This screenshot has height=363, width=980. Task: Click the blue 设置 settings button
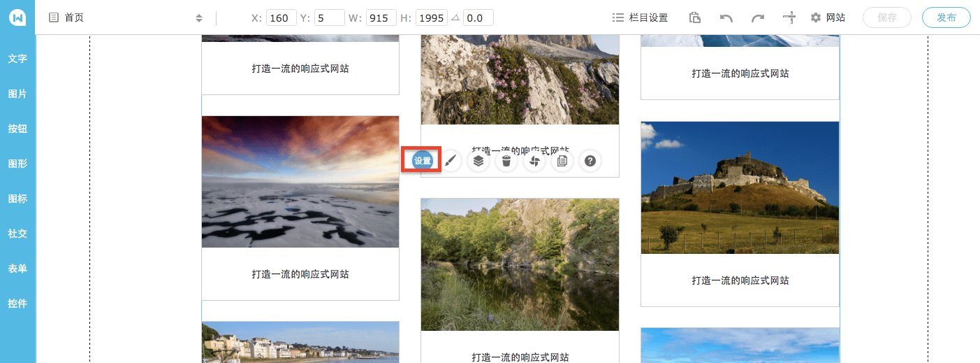point(422,161)
